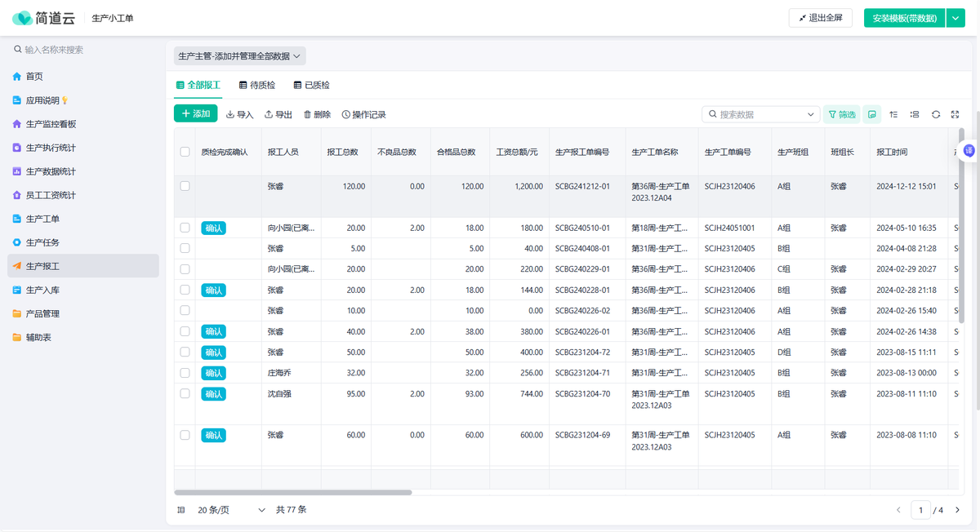This screenshot has width=980, height=532.
Task: Click the 导入 import icon button
Action: tap(239, 115)
